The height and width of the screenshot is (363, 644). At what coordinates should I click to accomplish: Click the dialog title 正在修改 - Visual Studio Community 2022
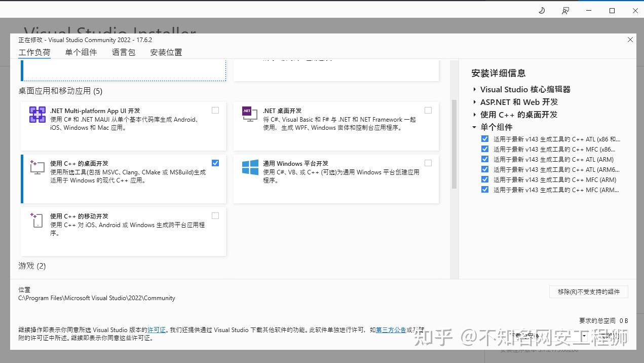(85, 40)
